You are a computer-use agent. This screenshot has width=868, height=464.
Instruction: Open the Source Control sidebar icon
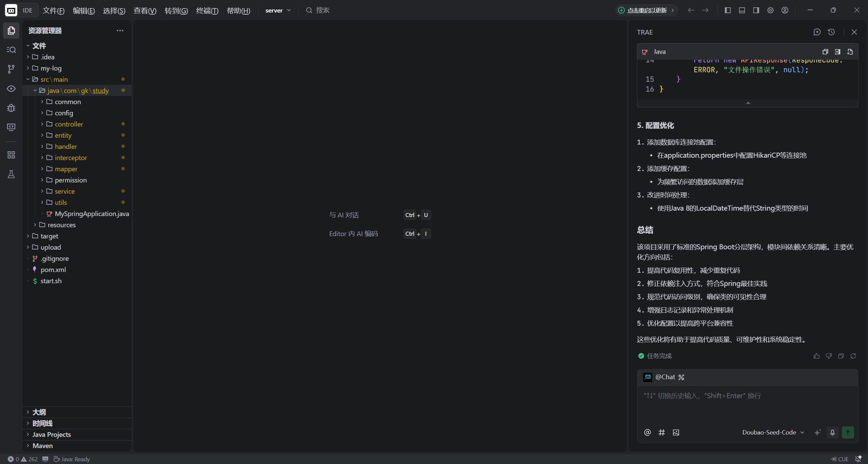tap(11, 69)
